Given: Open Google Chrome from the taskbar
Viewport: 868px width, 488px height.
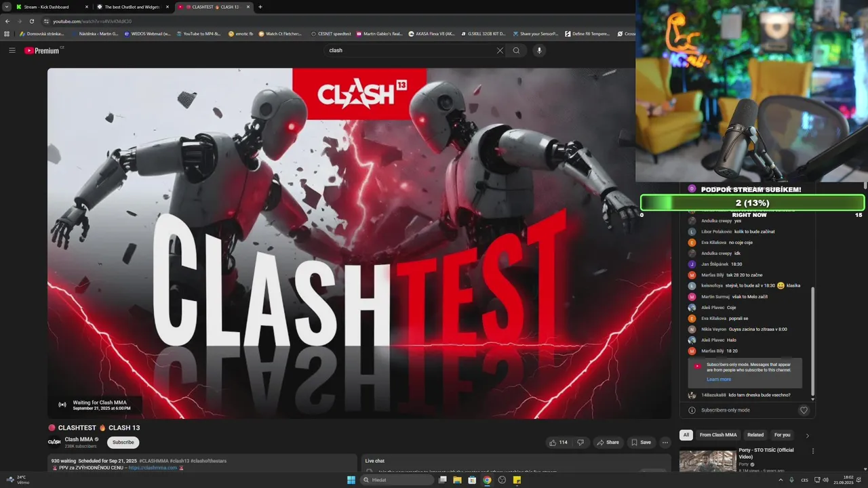Looking at the screenshot, I should (x=487, y=480).
